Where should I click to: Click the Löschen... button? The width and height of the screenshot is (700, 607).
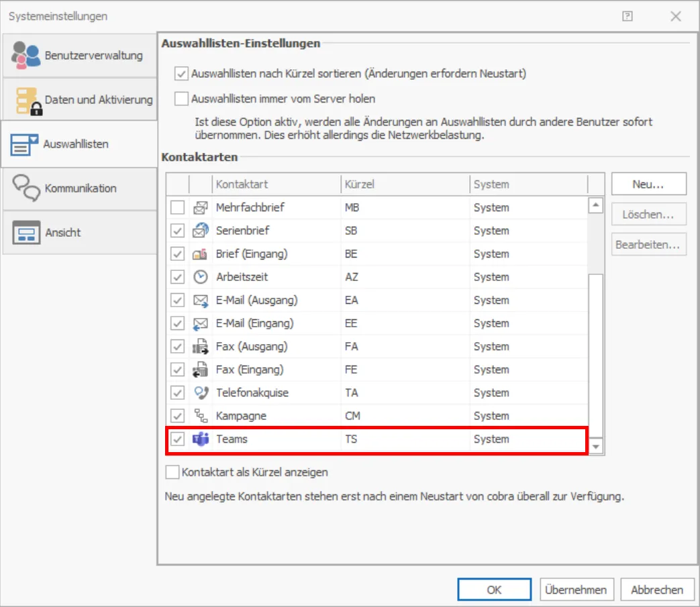(x=648, y=215)
